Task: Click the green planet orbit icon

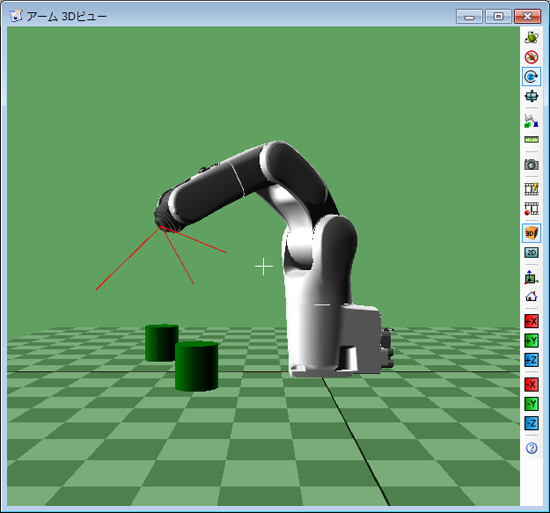Action: tap(531, 37)
